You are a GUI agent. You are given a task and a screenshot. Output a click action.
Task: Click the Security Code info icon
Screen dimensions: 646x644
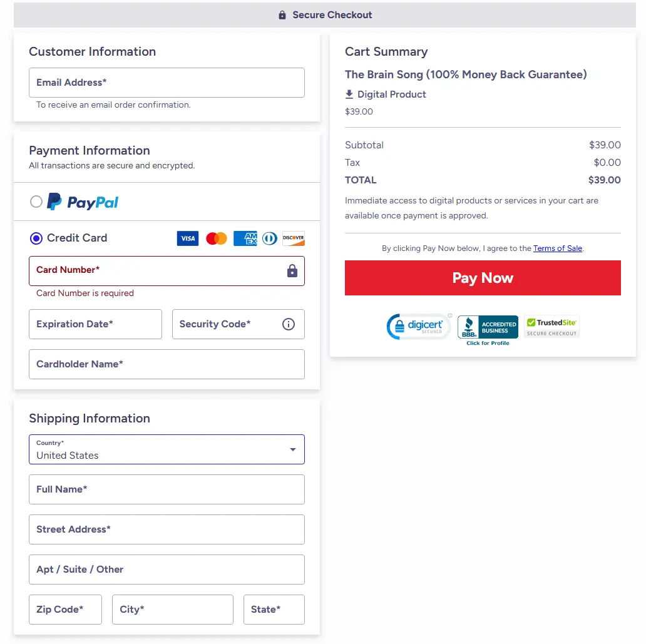[289, 324]
